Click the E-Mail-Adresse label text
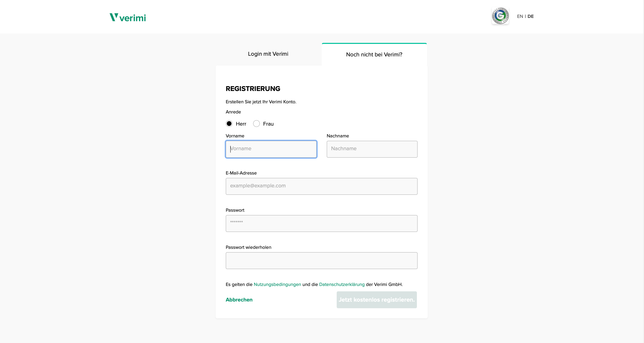The image size is (644, 343). (241, 173)
